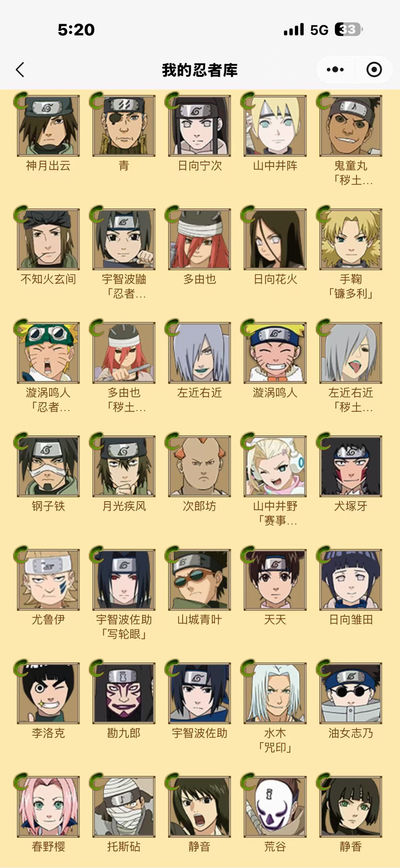Select the 日向花火 ninja avatar
The width and height of the screenshot is (400, 868).
pyautogui.click(x=275, y=239)
